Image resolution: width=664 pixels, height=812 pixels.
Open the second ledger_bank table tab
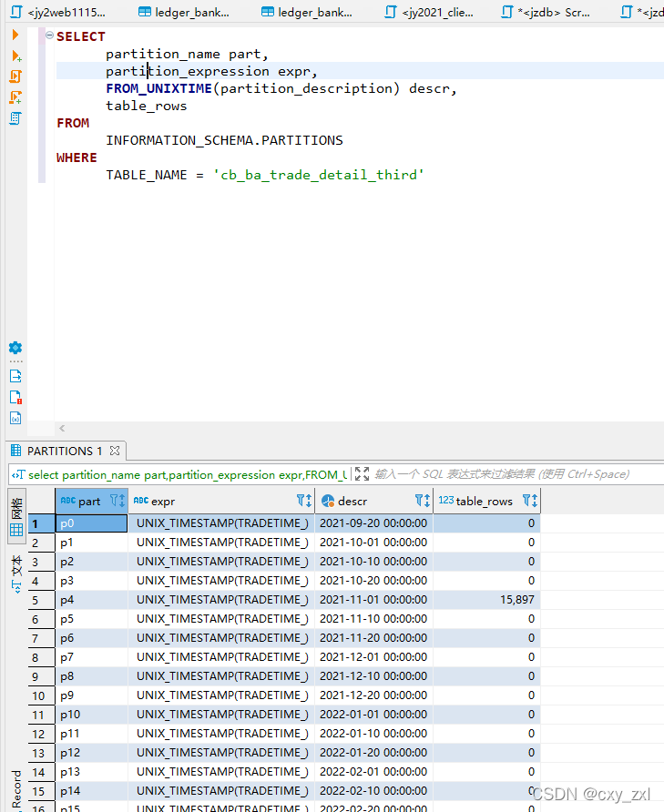point(307,12)
